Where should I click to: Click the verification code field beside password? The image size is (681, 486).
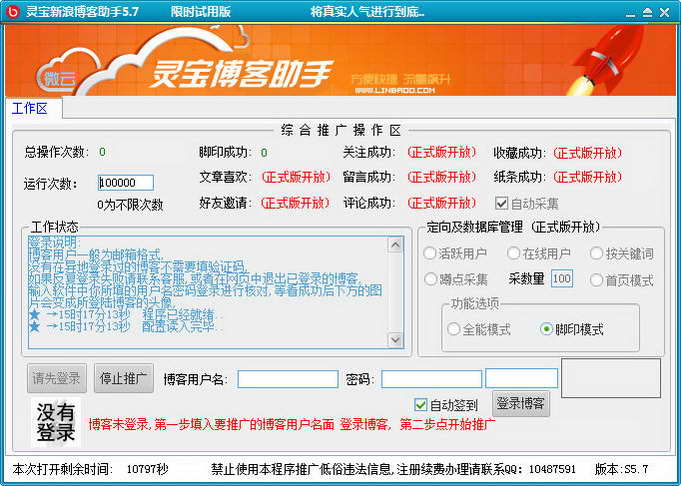522,378
